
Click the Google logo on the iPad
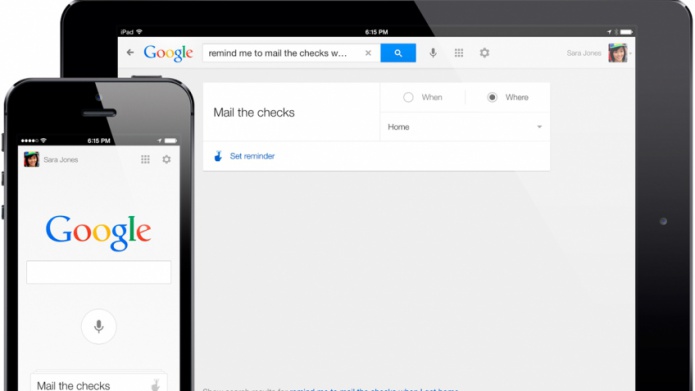click(168, 53)
